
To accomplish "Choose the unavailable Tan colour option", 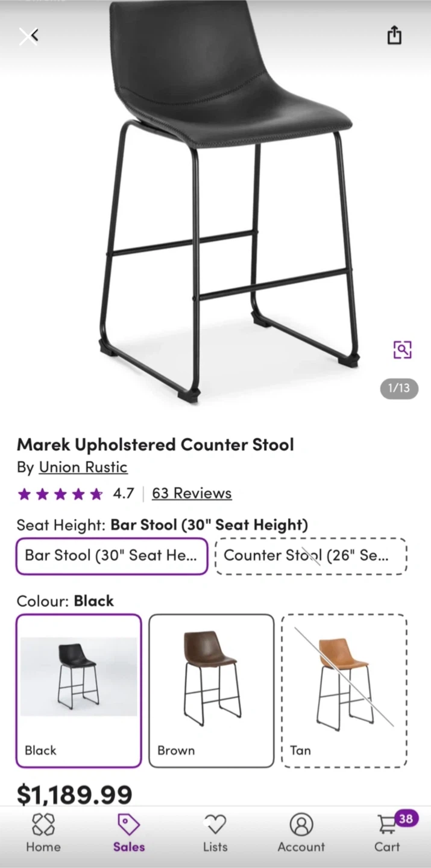I will [344, 690].
